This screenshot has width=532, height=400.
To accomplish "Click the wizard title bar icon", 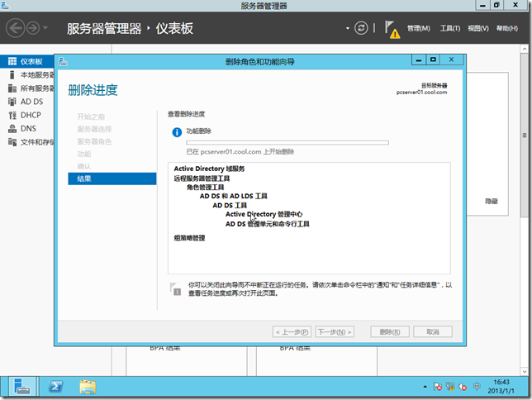I will [63, 62].
